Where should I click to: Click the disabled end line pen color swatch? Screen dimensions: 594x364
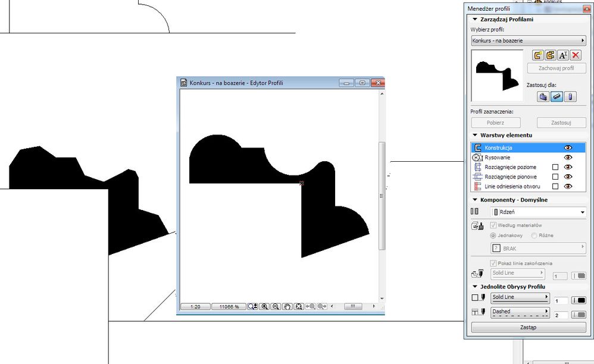point(579,276)
